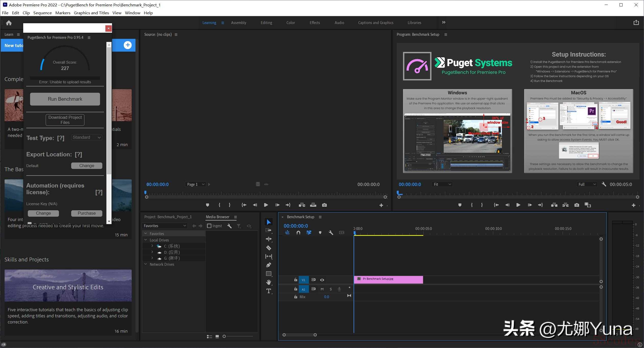This screenshot has width=644, height=348.
Task: Click Source monitor Overwrite button
Action: pos(313,205)
